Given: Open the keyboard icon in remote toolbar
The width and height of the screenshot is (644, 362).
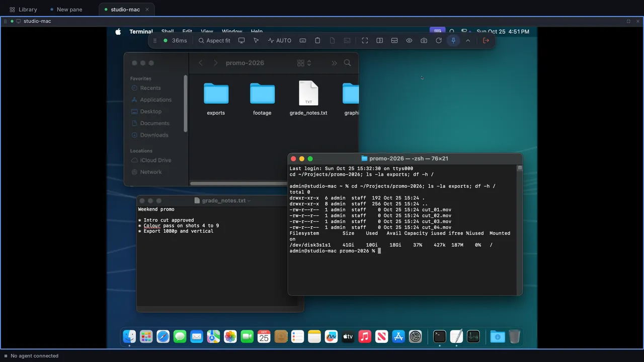Looking at the screenshot, I should click(303, 41).
